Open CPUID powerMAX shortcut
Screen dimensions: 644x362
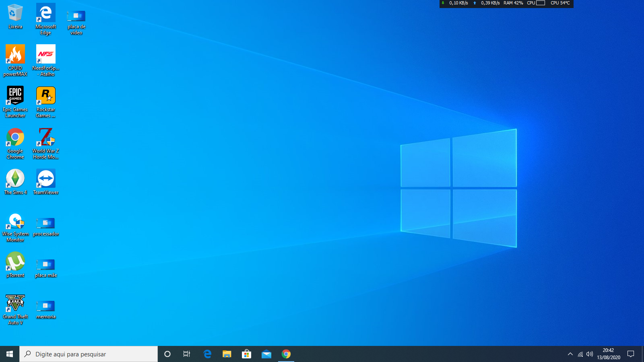pyautogui.click(x=15, y=60)
